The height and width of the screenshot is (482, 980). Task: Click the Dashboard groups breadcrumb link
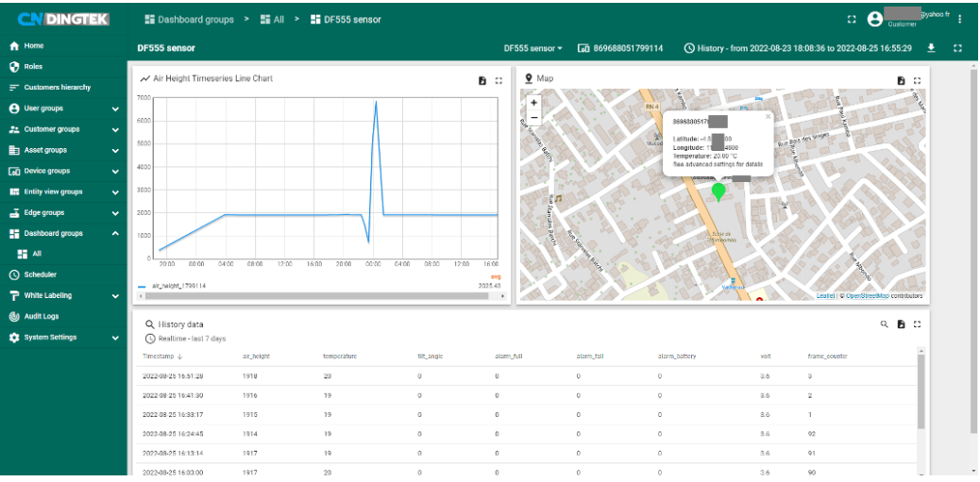pyautogui.click(x=194, y=19)
